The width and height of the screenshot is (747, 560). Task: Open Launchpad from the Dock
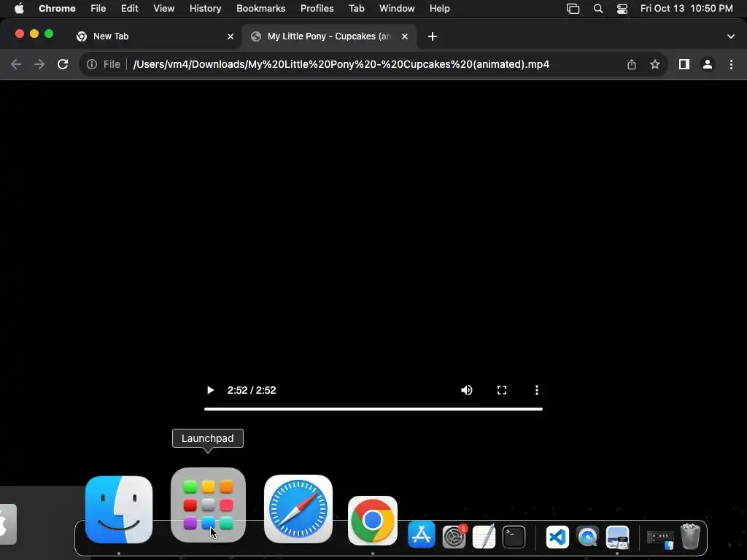tap(208, 505)
